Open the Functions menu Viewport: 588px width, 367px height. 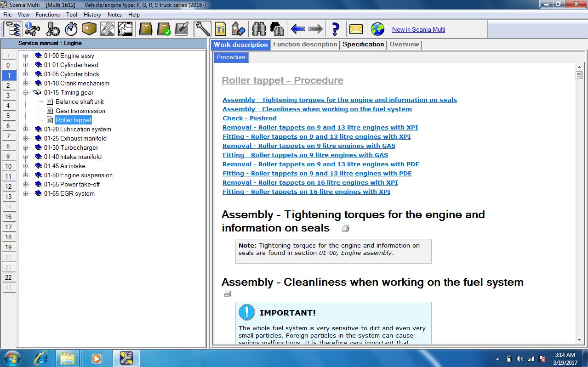pos(48,15)
